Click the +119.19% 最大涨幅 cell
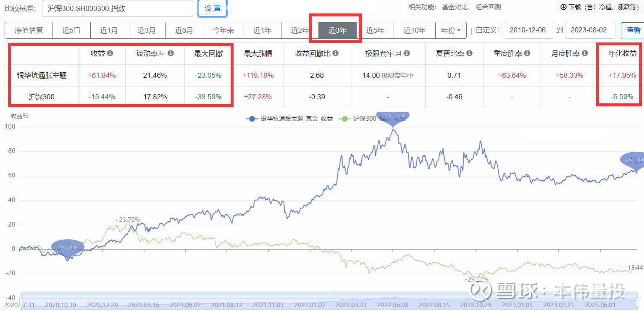Viewport: 644px width, 311px height. coord(258,76)
